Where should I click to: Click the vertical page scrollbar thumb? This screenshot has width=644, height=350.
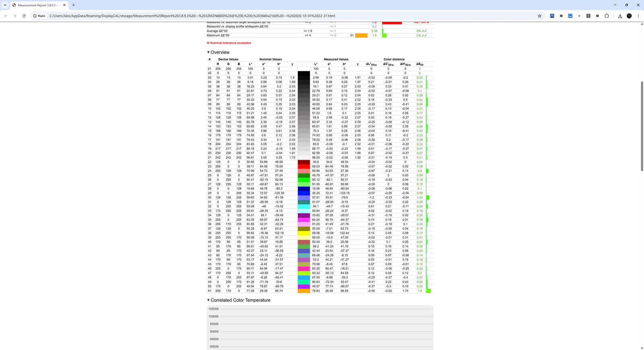(642, 126)
